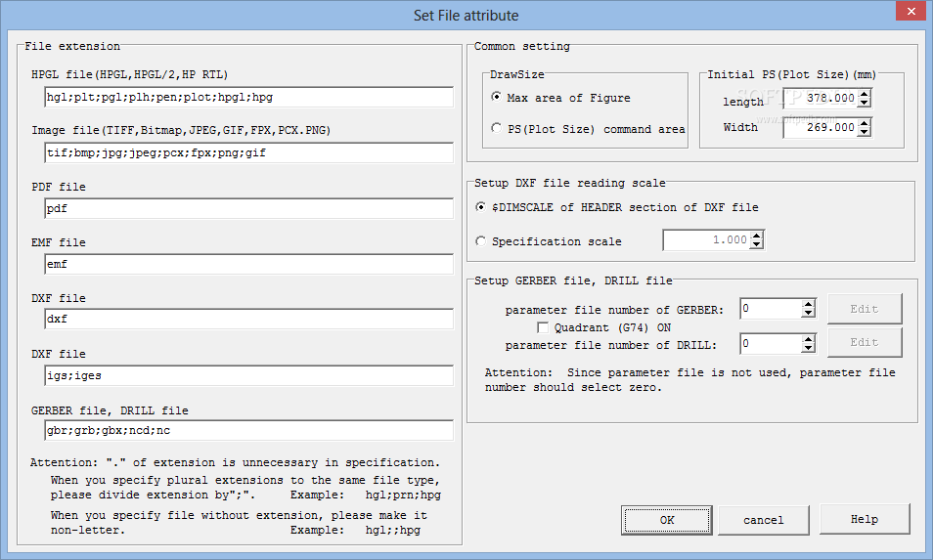Increase GERBER parameter file number
Viewport: 933px width, 560px height.
(x=808, y=304)
